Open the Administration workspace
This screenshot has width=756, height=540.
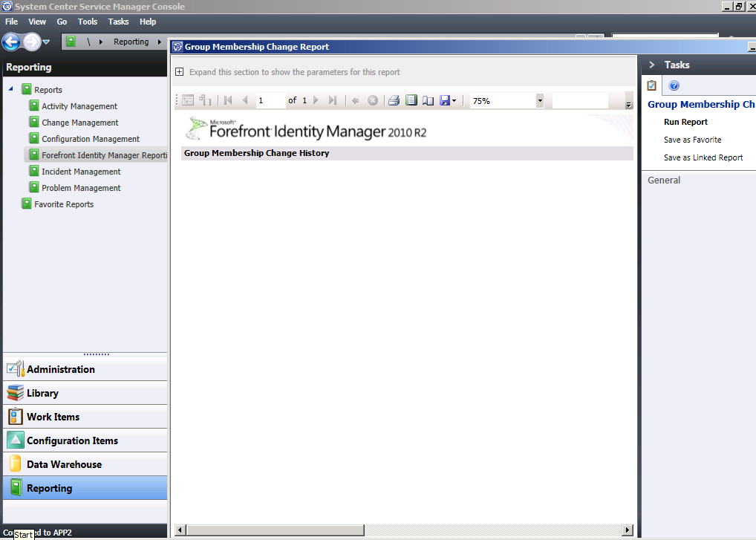(x=85, y=369)
